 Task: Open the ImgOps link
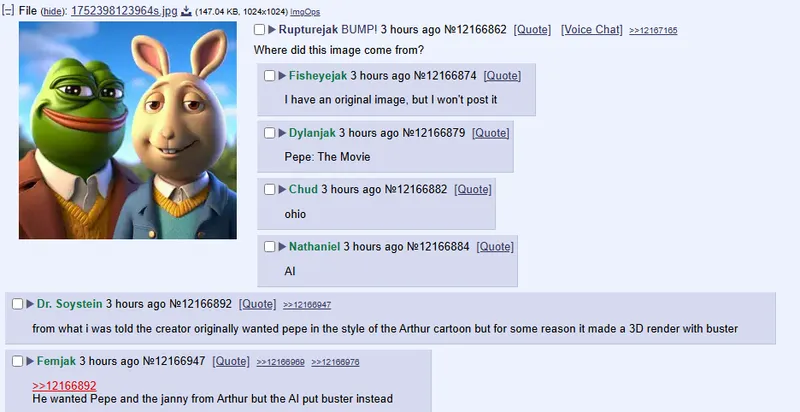click(x=305, y=12)
